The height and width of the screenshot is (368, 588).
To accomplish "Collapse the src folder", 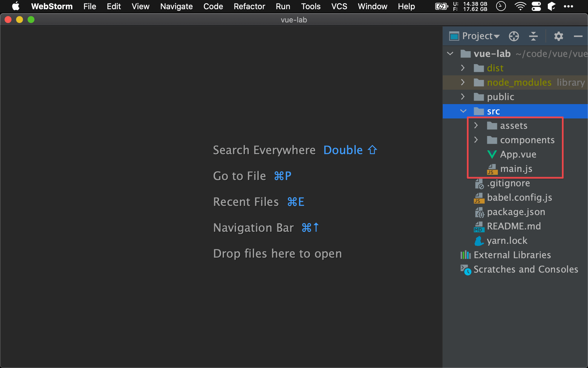I will tap(463, 111).
